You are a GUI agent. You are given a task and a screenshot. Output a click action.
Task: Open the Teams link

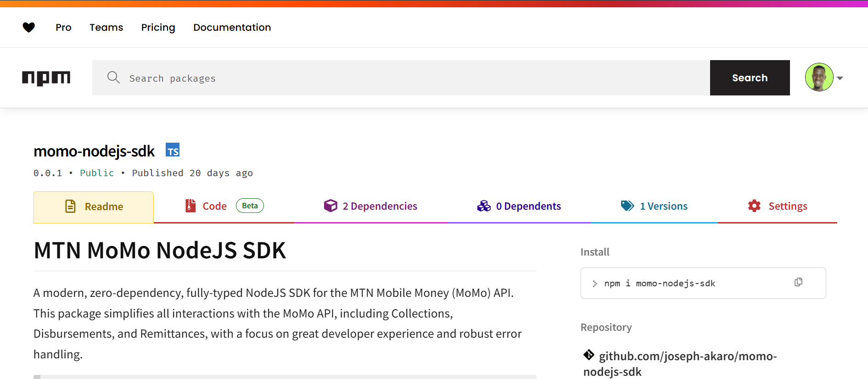106,28
